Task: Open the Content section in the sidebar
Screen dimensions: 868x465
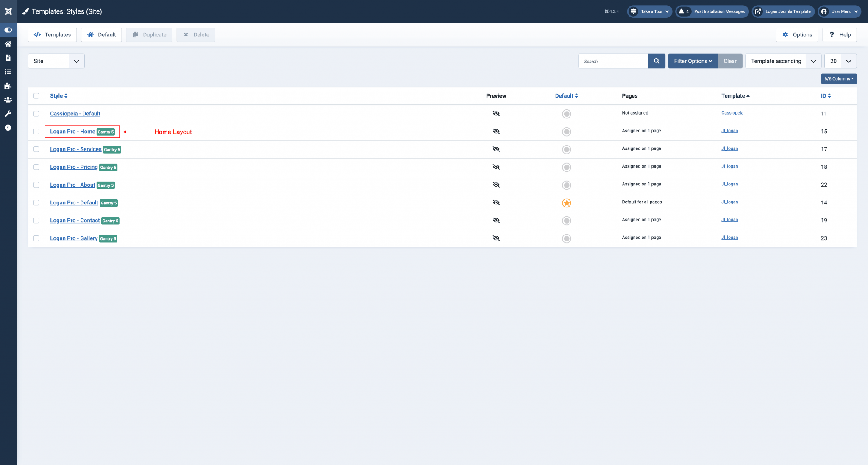Action: click(x=8, y=58)
